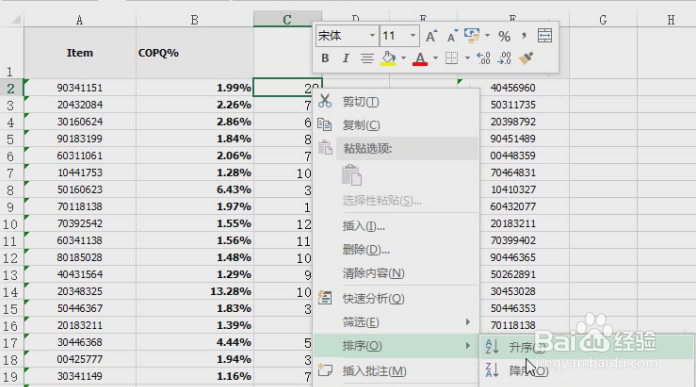Choose 插入批注(M) from context menu
This screenshot has height=387, width=696.
(396, 371)
